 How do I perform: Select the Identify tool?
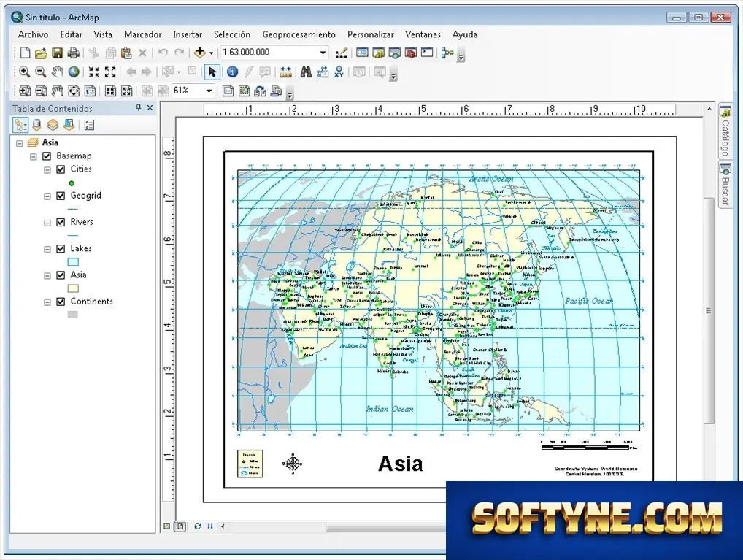click(232, 72)
